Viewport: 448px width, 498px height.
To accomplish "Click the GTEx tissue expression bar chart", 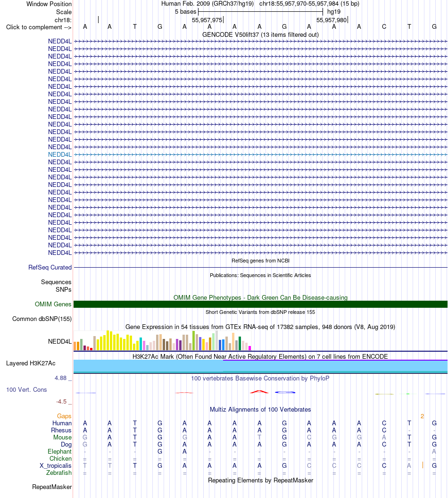I will point(162,340).
